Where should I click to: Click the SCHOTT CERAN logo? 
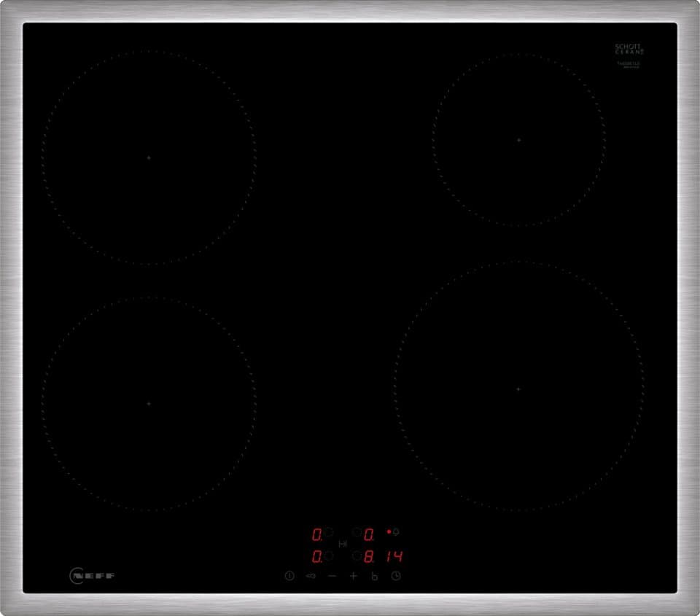tap(629, 49)
